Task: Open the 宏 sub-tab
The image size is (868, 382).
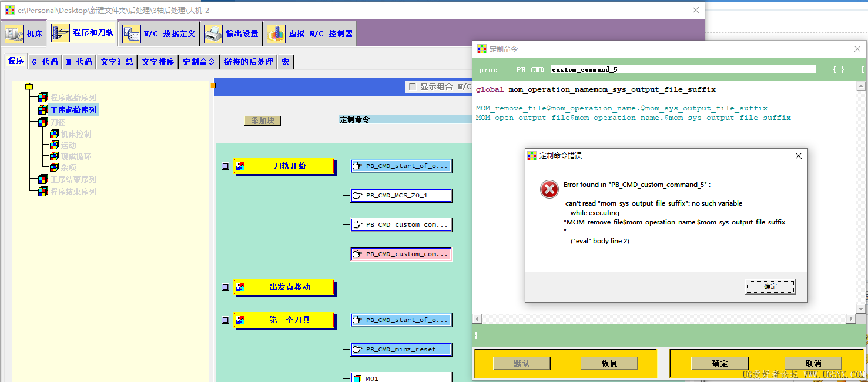Action: point(286,61)
